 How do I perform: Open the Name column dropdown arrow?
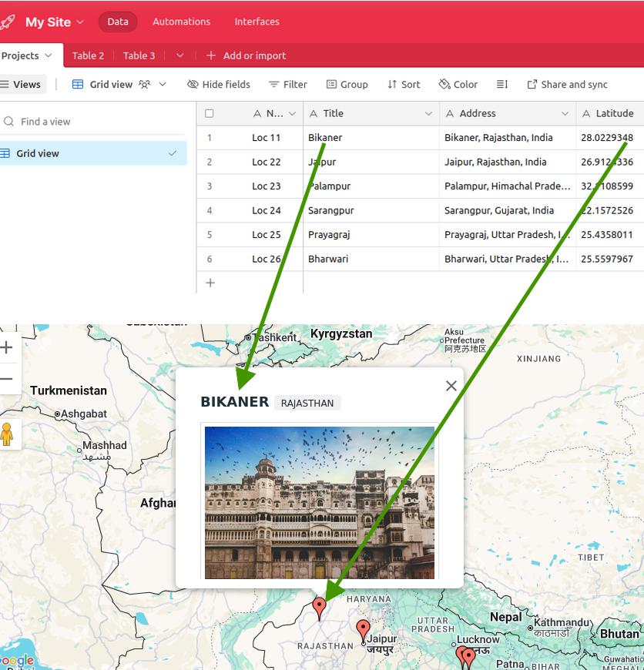(x=292, y=114)
